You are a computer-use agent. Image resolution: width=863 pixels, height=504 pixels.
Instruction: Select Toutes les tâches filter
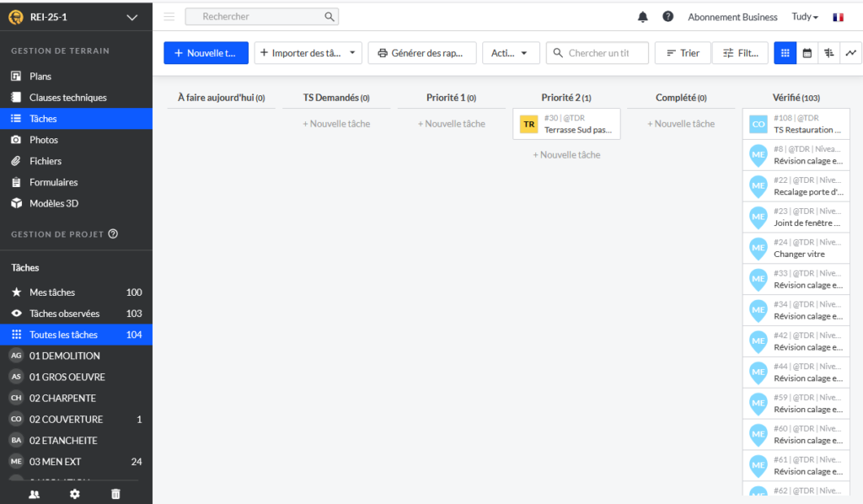[x=76, y=335]
